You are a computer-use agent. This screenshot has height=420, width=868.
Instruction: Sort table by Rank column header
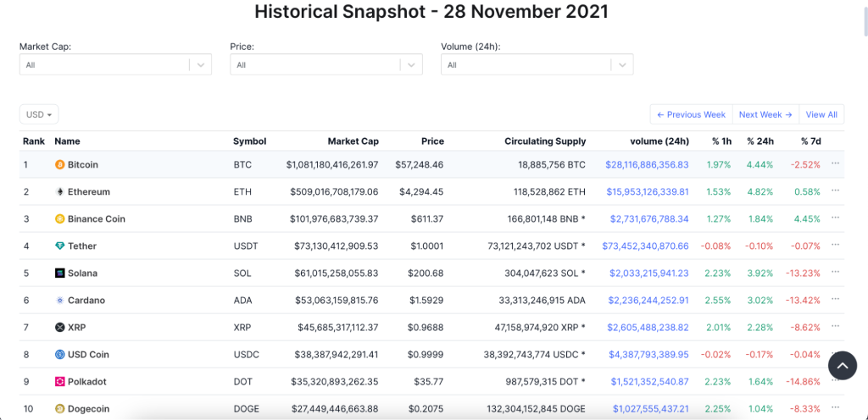[x=34, y=141]
